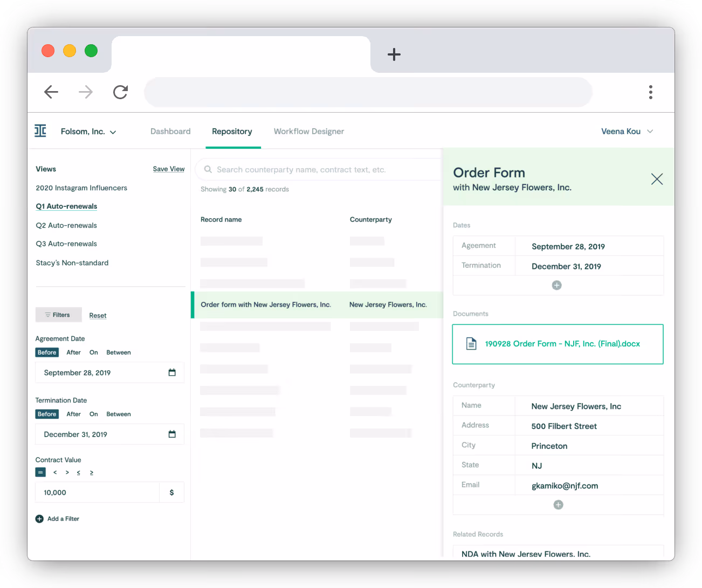Edit the Contract Value 10,000 field
The height and width of the screenshot is (588, 702).
[97, 492]
